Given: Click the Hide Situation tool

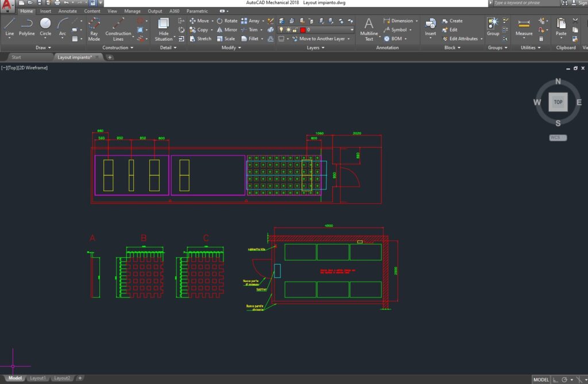Looking at the screenshot, I should 164,29.
